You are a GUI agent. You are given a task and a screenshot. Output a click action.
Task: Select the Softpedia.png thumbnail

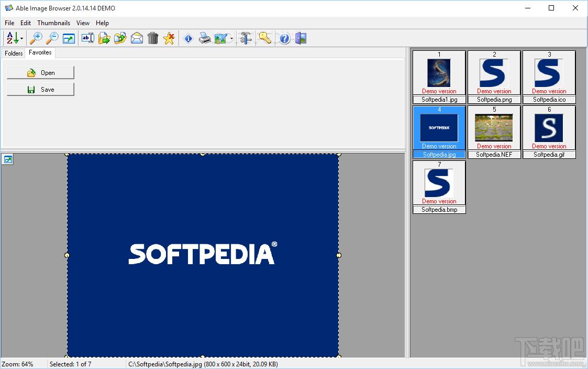(x=494, y=77)
